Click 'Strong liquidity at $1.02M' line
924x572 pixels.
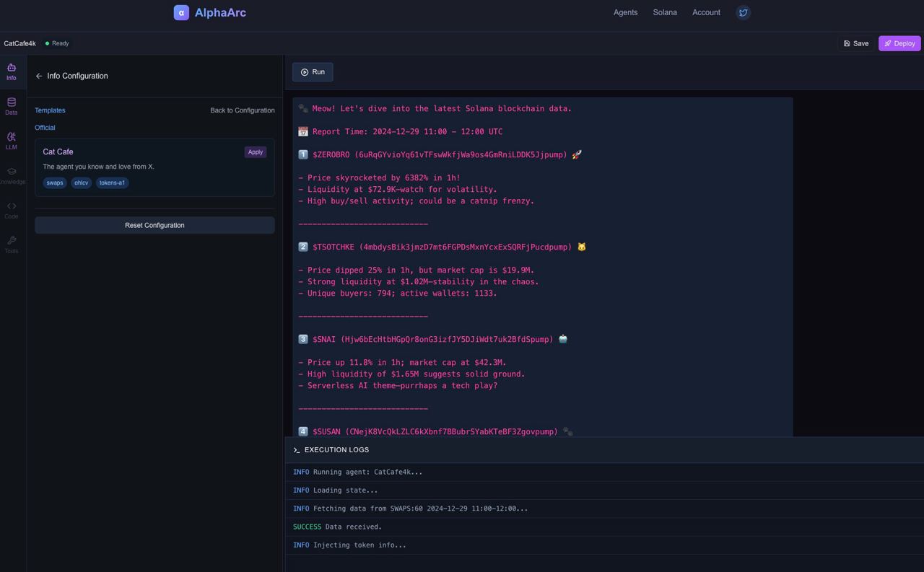coord(419,282)
